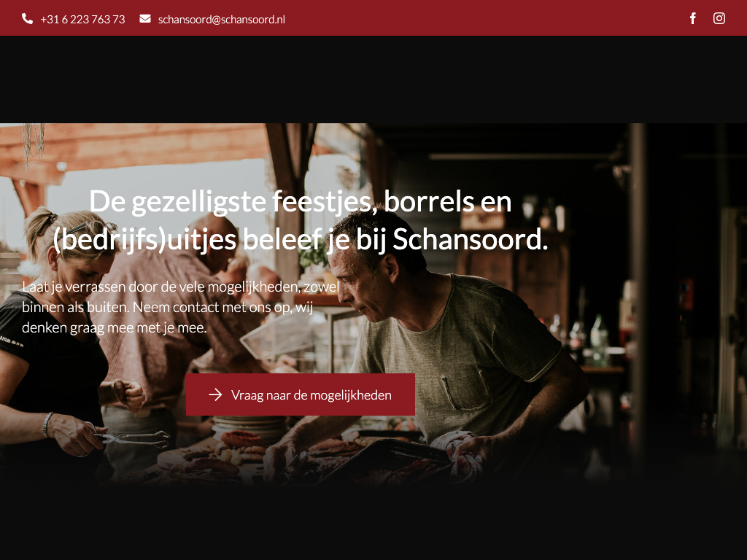The height and width of the screenshot is (560, 747).
Task: Click the heading De gezelligste feestjes
Action: click(x=300, y=220)
